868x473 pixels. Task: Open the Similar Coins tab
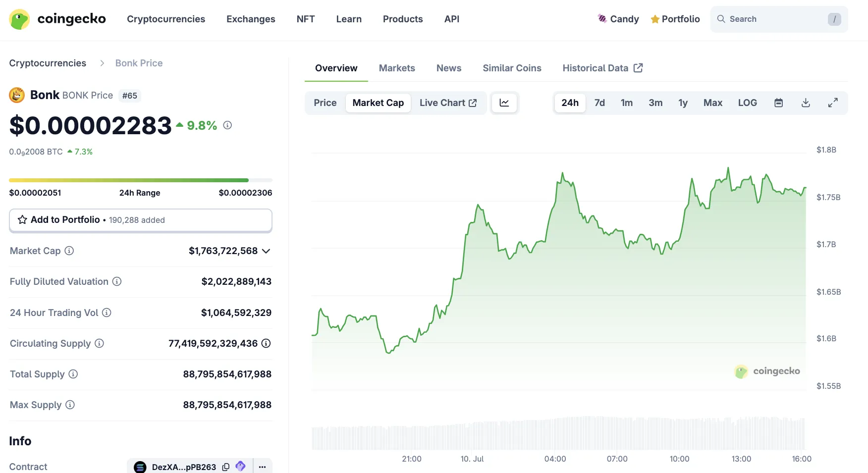[x=512, y=68]
